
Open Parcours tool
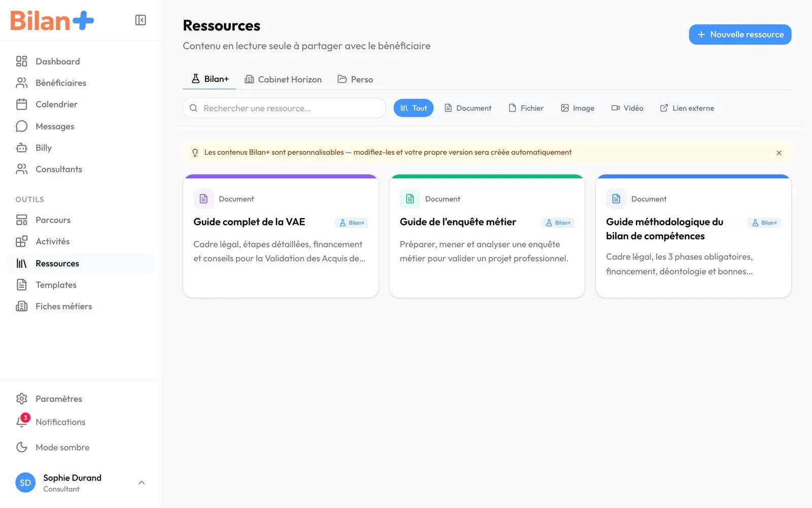tap(81, 220)
